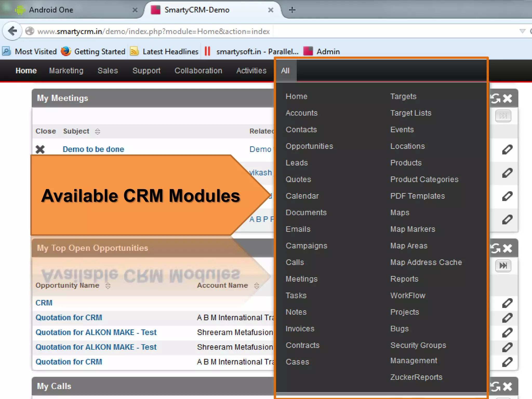The width and height of the screenshot is (532, 399).
Task: Open the Latest Headlines feed bookmark
Action: 164,51
